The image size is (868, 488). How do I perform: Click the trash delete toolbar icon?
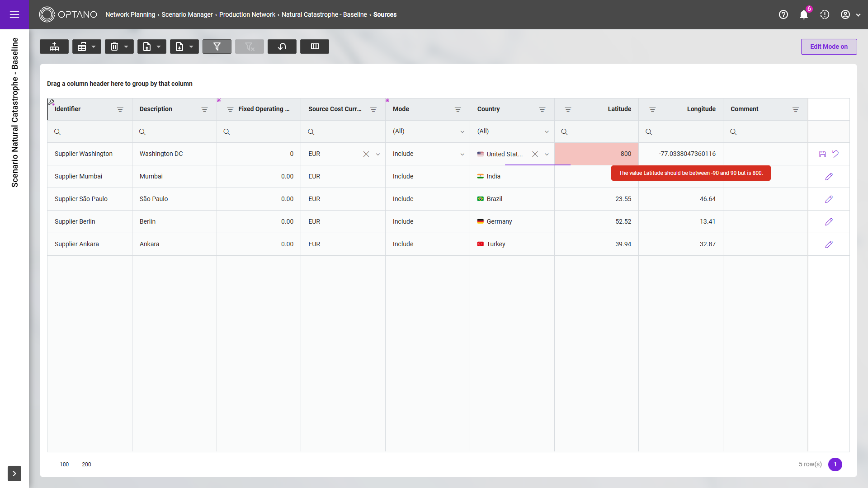tap(114, 47)
